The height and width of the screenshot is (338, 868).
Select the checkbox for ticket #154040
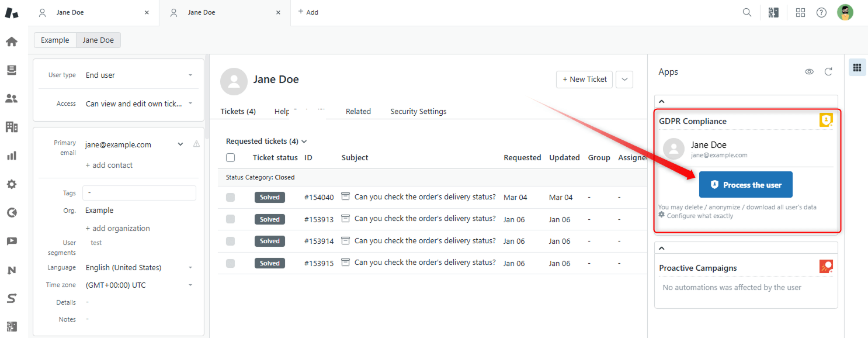[x=230, y=197]
